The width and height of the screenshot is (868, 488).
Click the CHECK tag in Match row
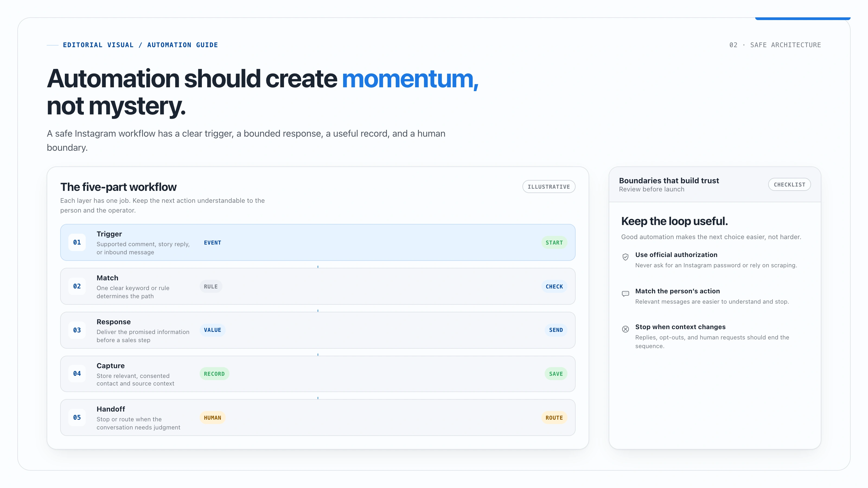554,287
